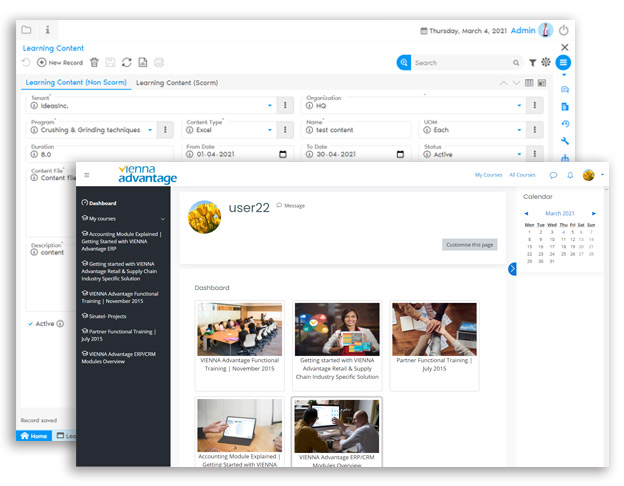Click the notification bell icon

(x=570, y=175)
